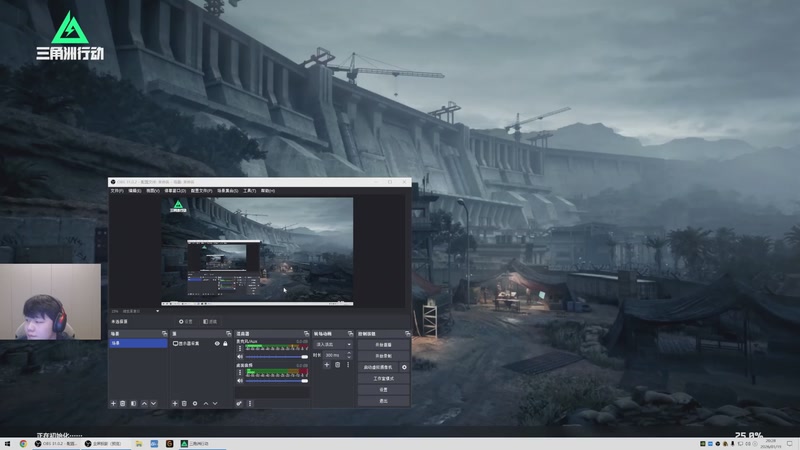Add a new scene with plus icon
Image resolution: width=800 pixels, height=450 pixels.
click(113, 404)
